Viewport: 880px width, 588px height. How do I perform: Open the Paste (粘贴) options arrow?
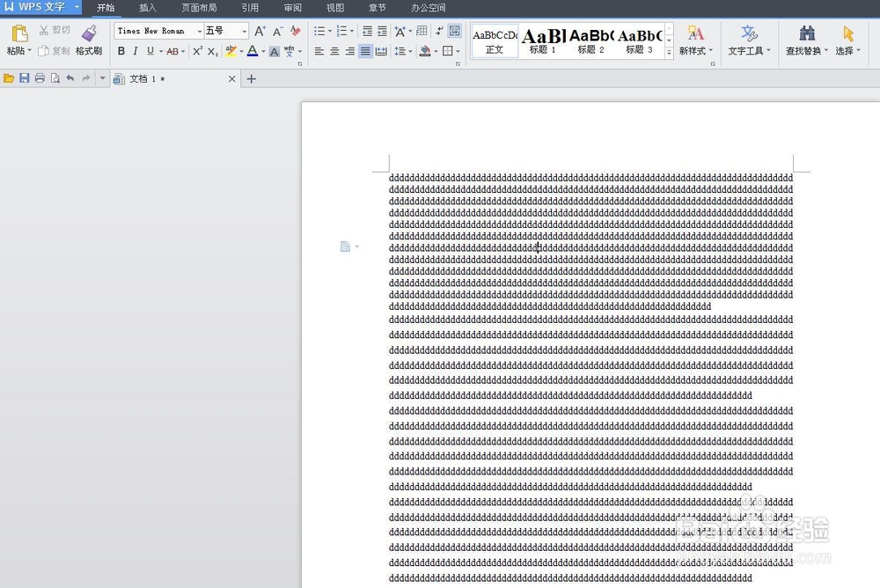pyautogui.click(x=30, y=50)
